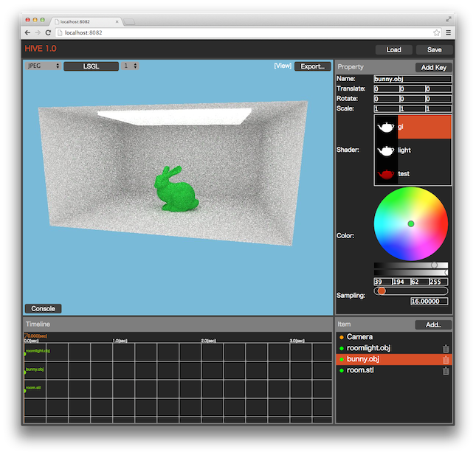
Task: Click the Scale Y input field
Action: click(413, 109)
